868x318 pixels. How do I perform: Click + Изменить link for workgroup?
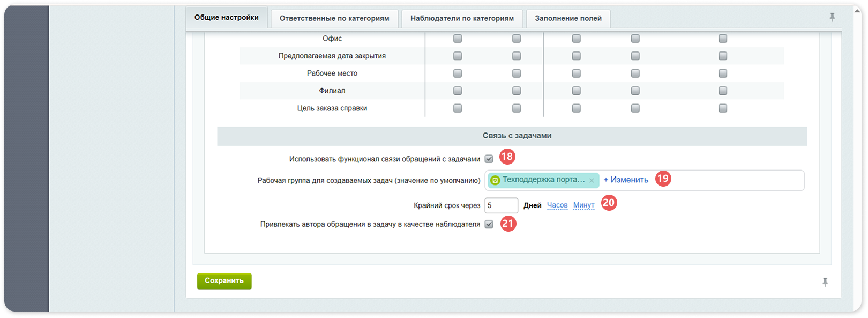click(x=626, y=180)
